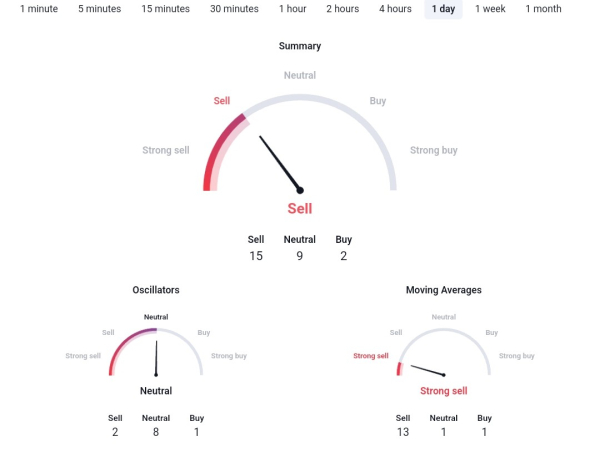
Task: Open the 30 minutes timeframe
Action: 234,9
